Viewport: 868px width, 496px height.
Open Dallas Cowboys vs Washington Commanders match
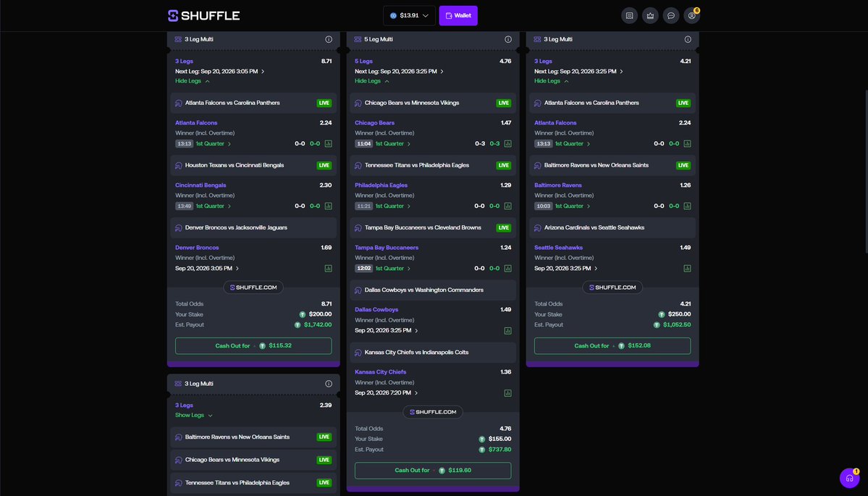[x=433, y=290]
